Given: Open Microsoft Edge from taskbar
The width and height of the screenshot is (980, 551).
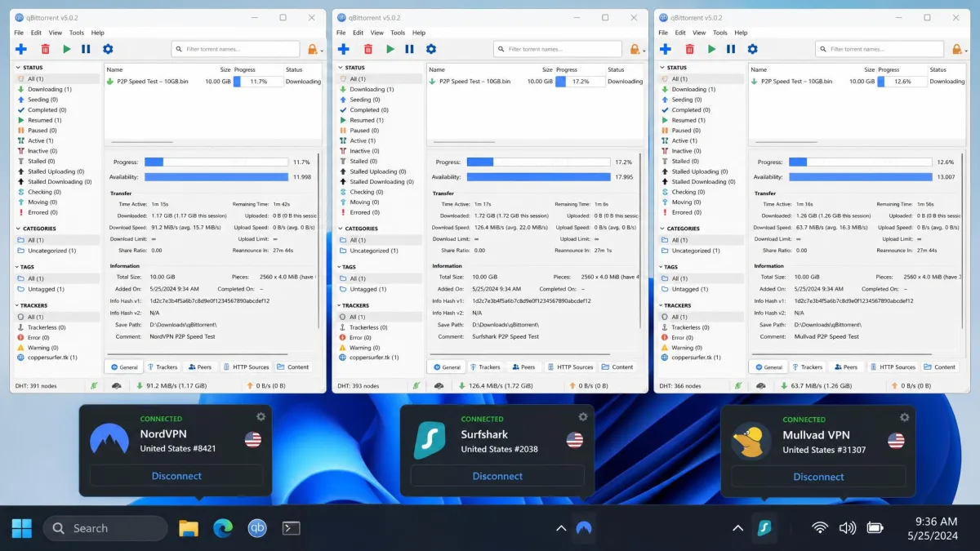Looking at the screenshot, I should [x=223, y=528].
